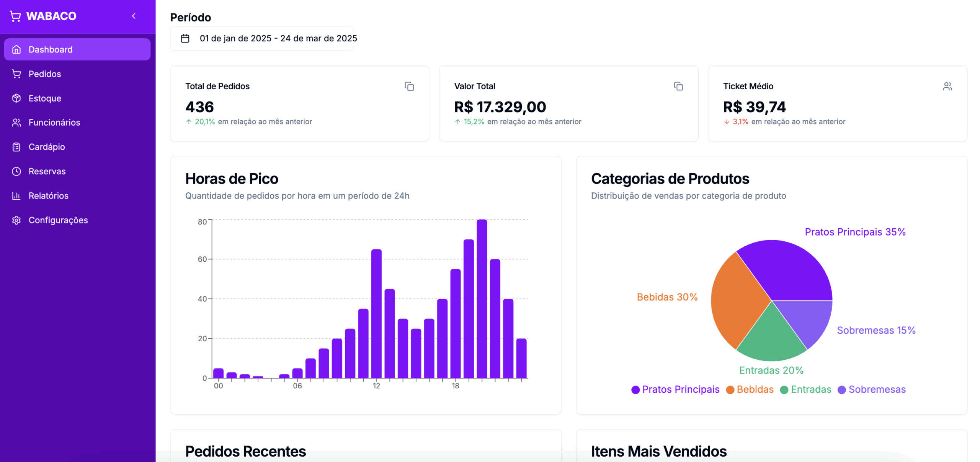
Task: Toggle the Pratos Principais legend item
Action: click(x=675, y=390)
